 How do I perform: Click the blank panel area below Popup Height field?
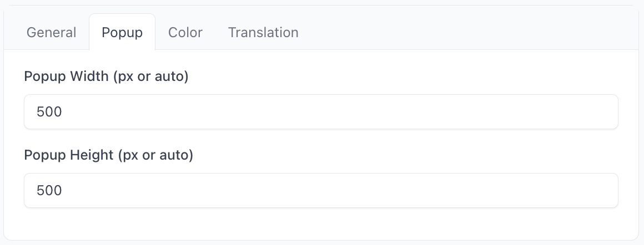point(321,224)
